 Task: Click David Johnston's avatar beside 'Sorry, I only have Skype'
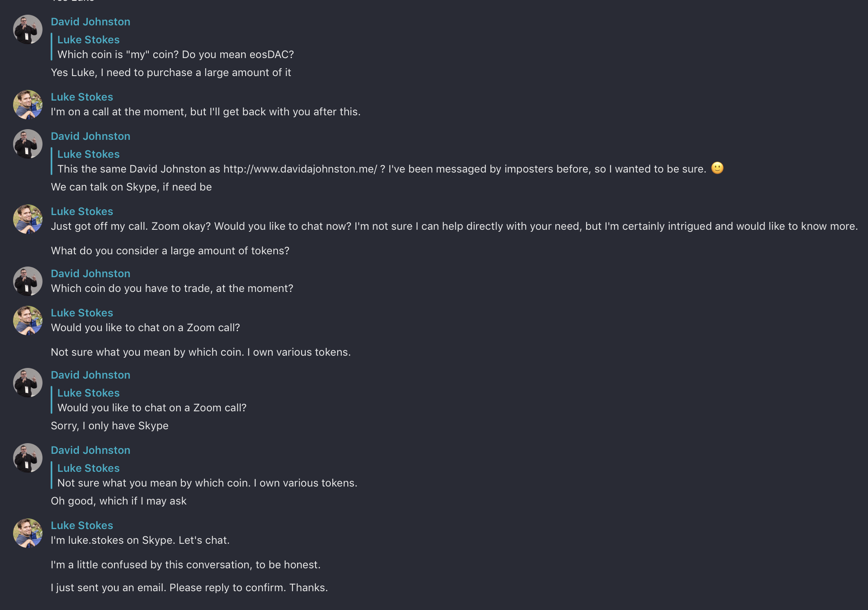(x=28, y=383)
